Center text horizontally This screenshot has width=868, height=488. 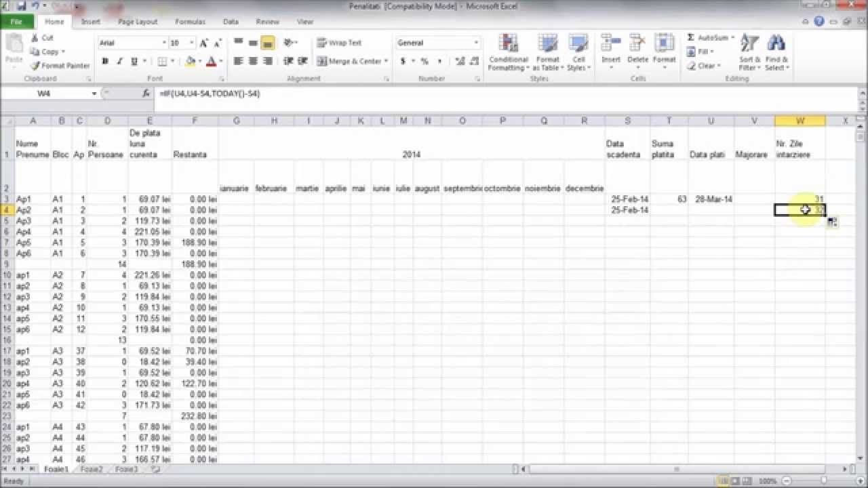pos(253,61)
